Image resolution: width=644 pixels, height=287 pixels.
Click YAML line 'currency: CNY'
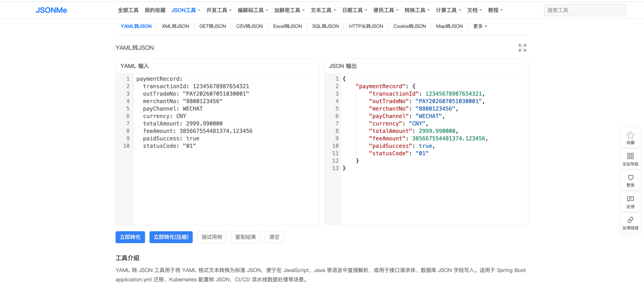tap(165, 116)
